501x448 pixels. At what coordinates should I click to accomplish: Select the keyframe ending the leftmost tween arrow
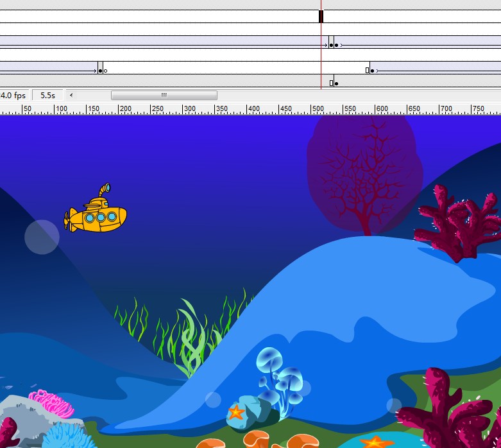(x=100, y=71)
